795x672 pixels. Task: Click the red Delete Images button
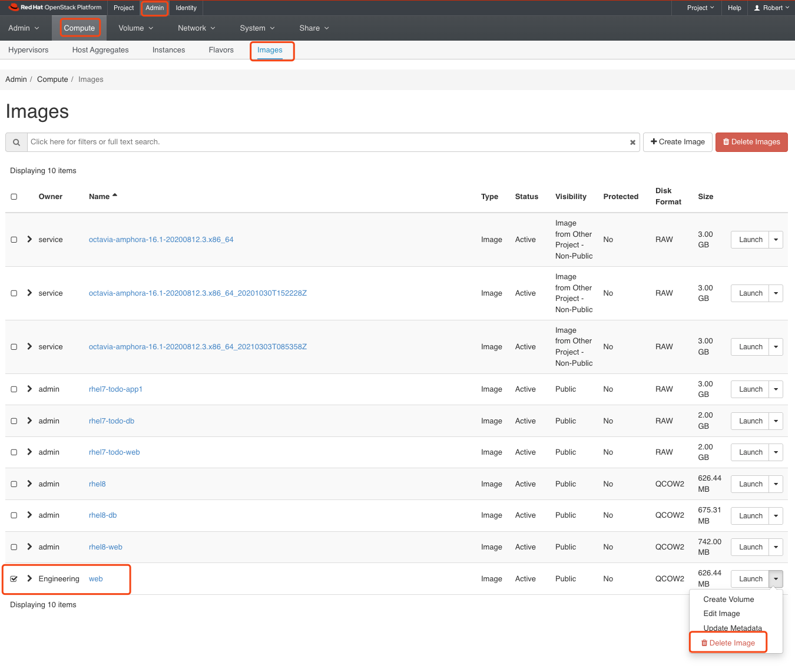click(751, 142)
